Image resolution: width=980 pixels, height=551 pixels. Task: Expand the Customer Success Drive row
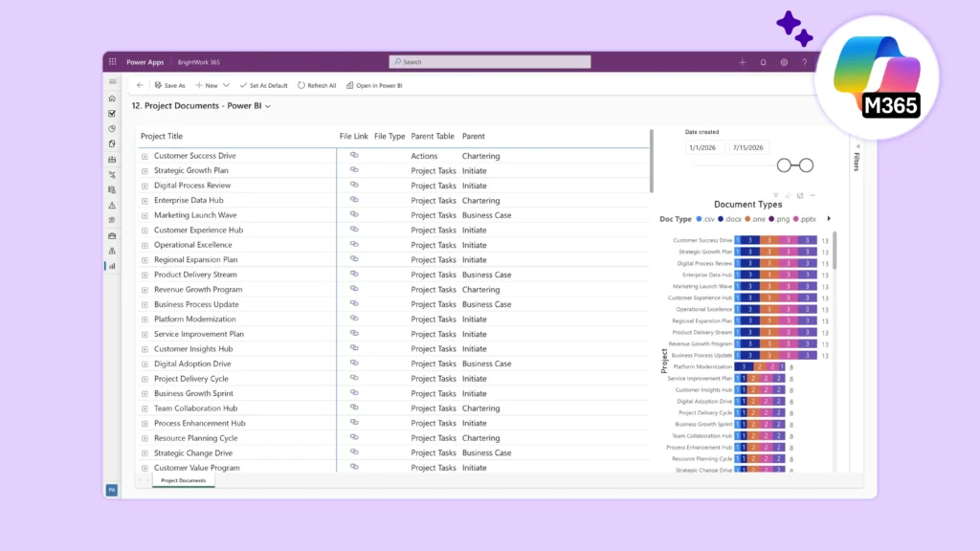(145, 156)
